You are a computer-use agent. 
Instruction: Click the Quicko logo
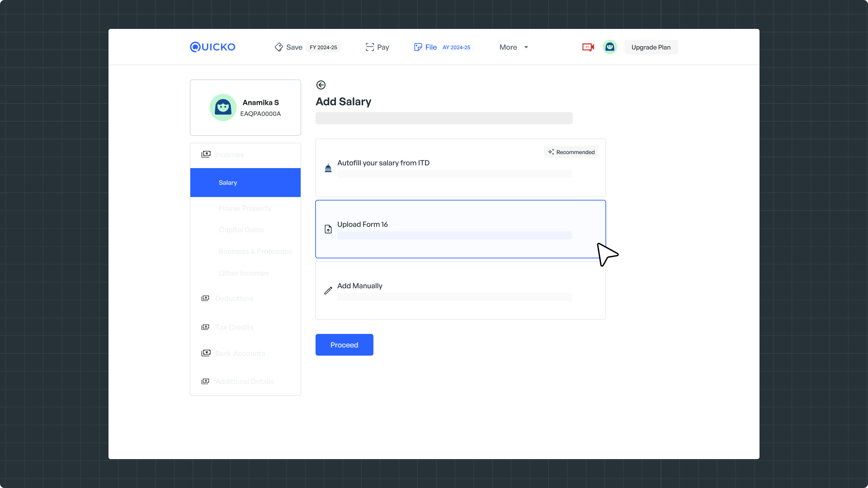tap(212, 47)
